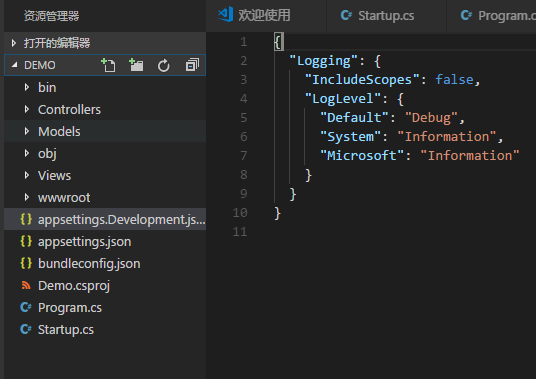Screen dimensions: 536x379
Task: Open Program.cs from the file tree
Action: coord(105,307)
